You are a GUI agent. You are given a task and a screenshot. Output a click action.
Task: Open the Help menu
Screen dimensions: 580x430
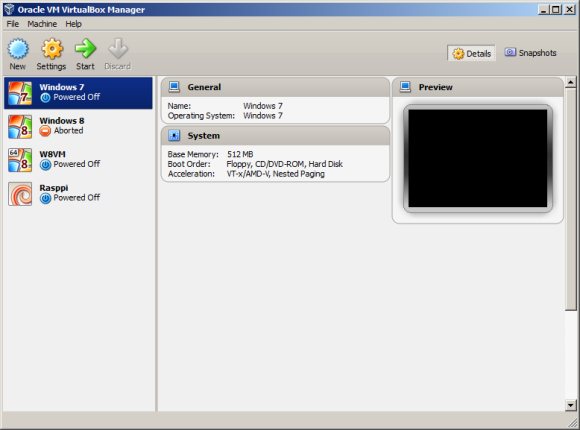click(x=74, y=24)
